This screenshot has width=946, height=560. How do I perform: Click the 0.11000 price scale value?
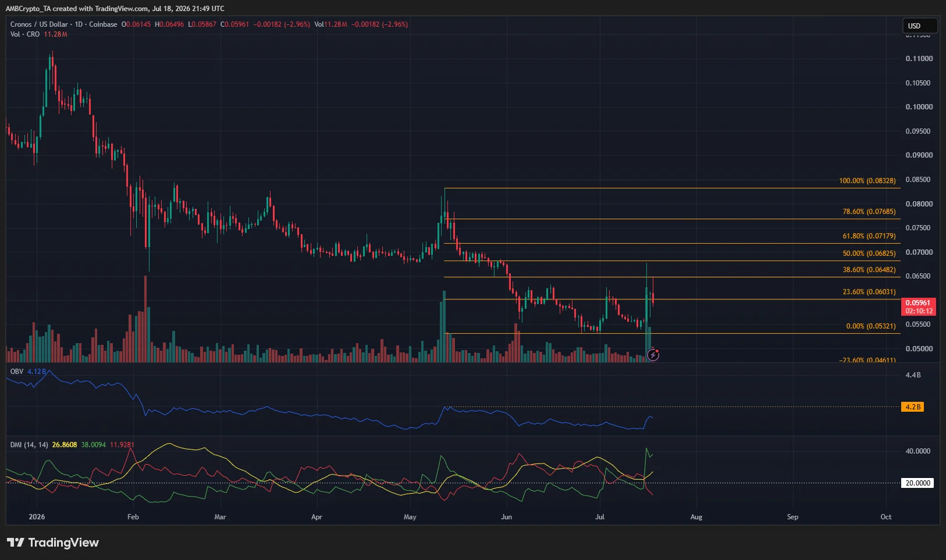pos(919,59)
